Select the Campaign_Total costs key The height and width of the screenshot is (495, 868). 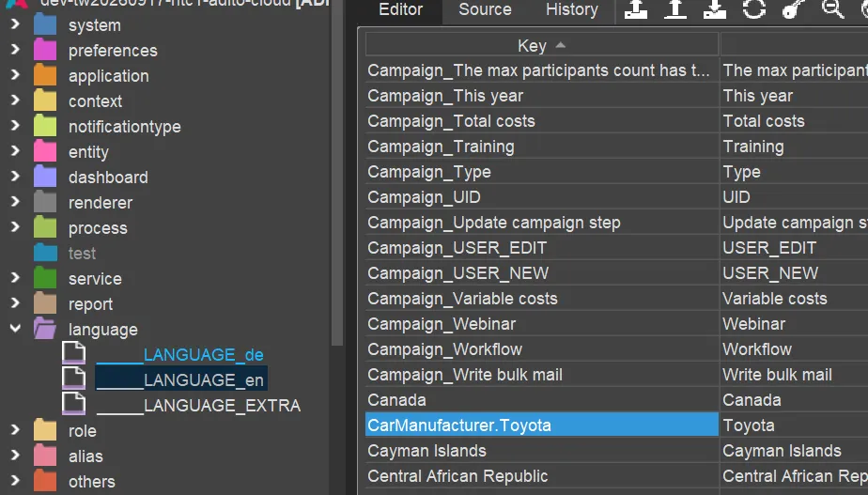pos(541,121)
